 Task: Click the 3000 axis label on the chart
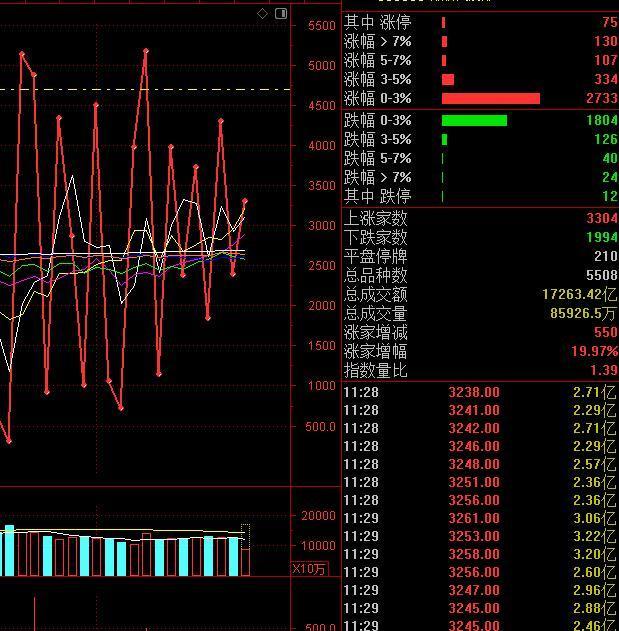(322, 225)
